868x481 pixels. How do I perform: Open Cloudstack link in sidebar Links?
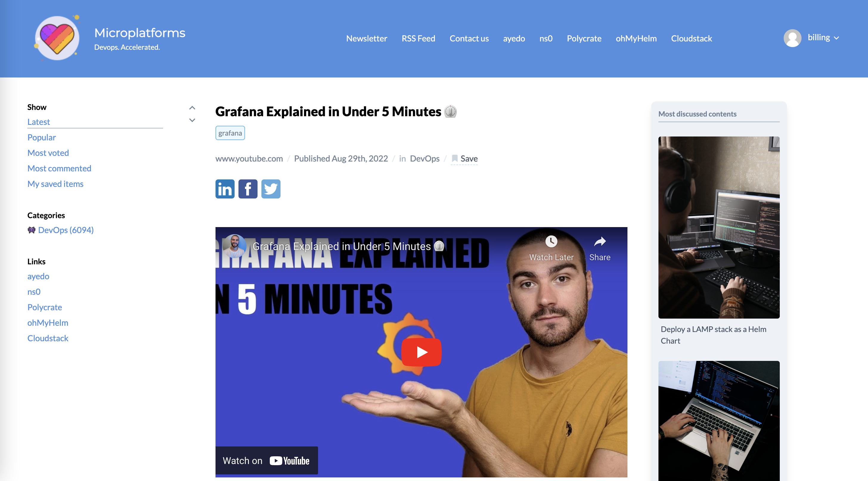(47, 338)
